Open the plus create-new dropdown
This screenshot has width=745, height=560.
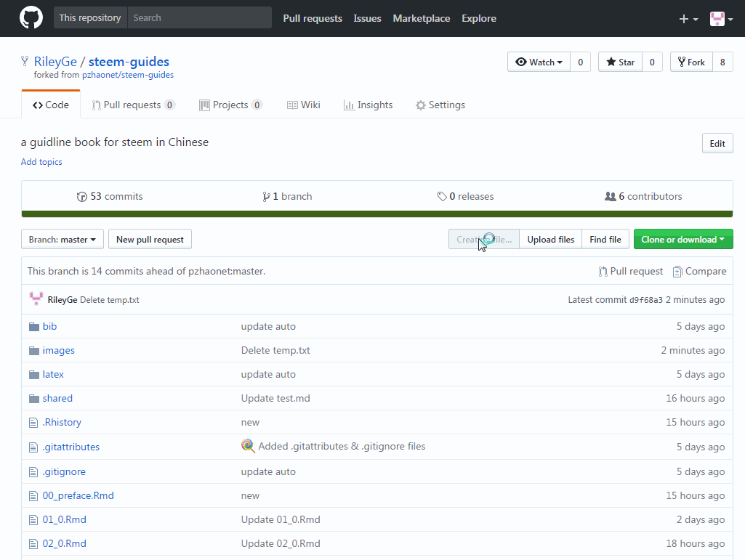[x=688, y=19]
